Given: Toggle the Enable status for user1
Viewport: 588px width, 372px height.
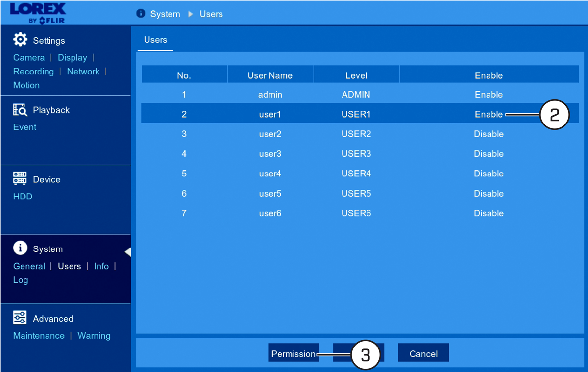Looking at the screenshot, I should click(x=489, y=114).
